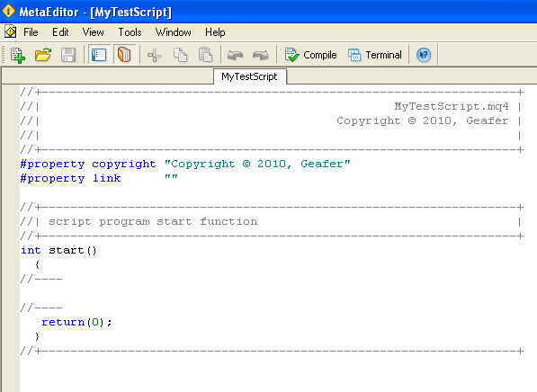Open the Edit menu
Image resolution: width=537 pixels, height=392 pixels.
coord(60,32)
